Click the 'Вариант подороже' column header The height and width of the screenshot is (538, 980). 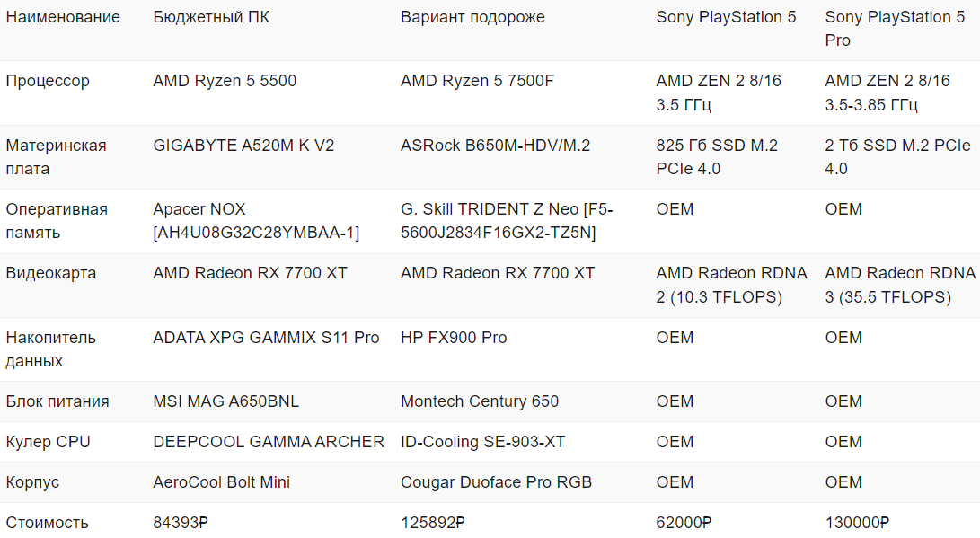472,18
